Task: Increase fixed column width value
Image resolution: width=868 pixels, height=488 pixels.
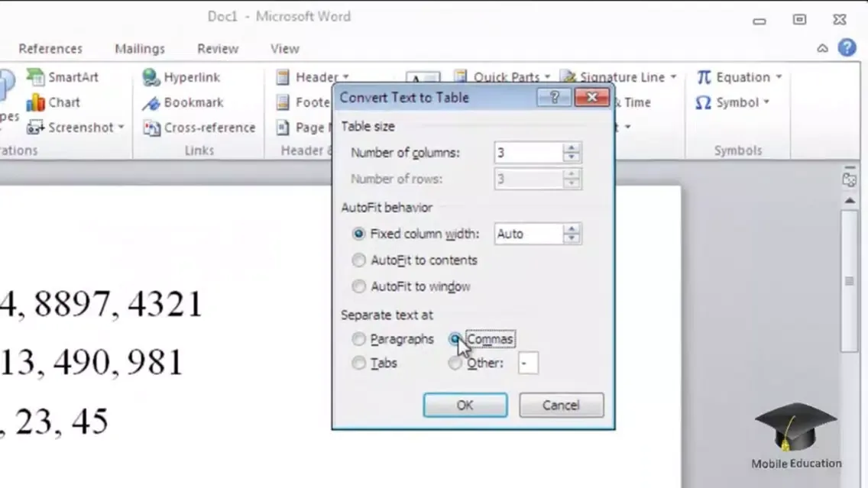Action: pos(572,228)
